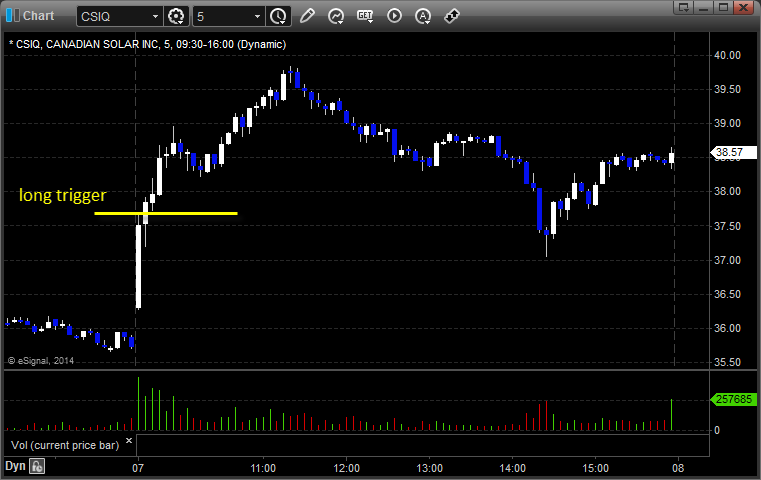Screen dimensions: 761x480
Task: Open the studies chart-line icon menu
Action: (335, 17)
